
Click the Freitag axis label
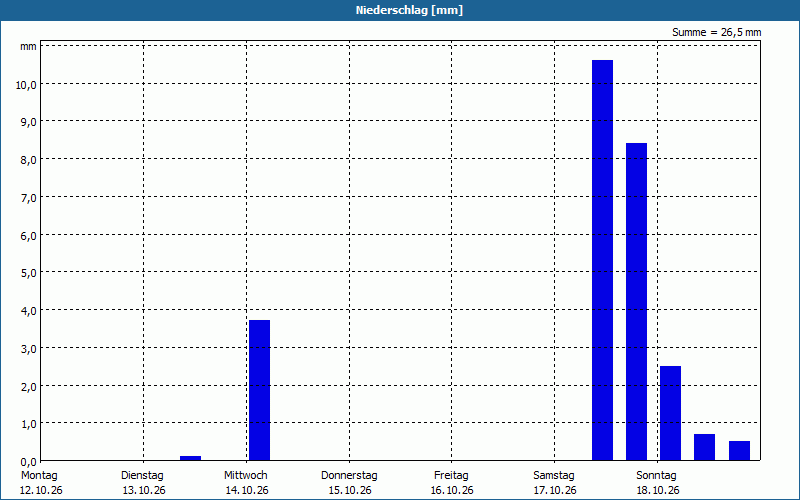(x=451, y=476)
